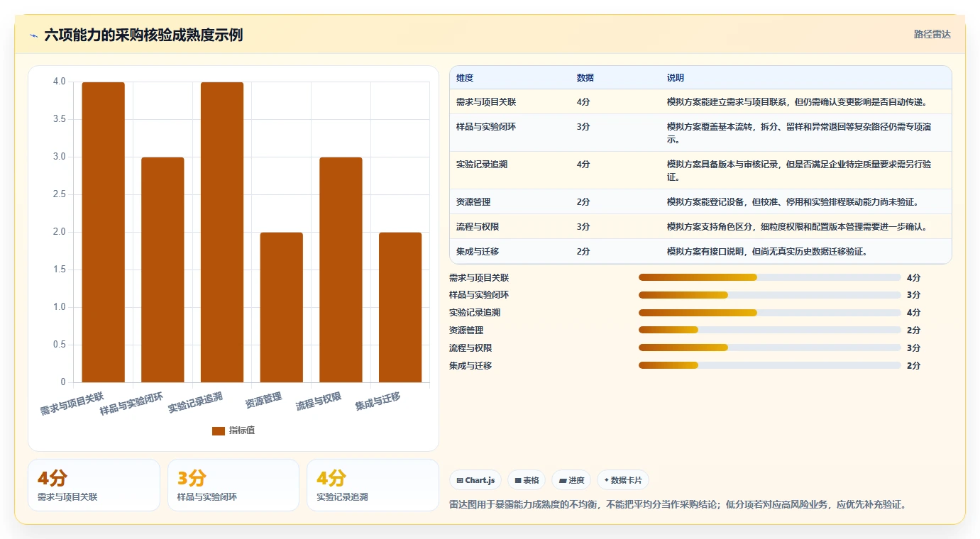This screenshot has width=980, height=539.
Task: Click the 样品与实验闭环 axis label under the chart
Action: [132, 404]
